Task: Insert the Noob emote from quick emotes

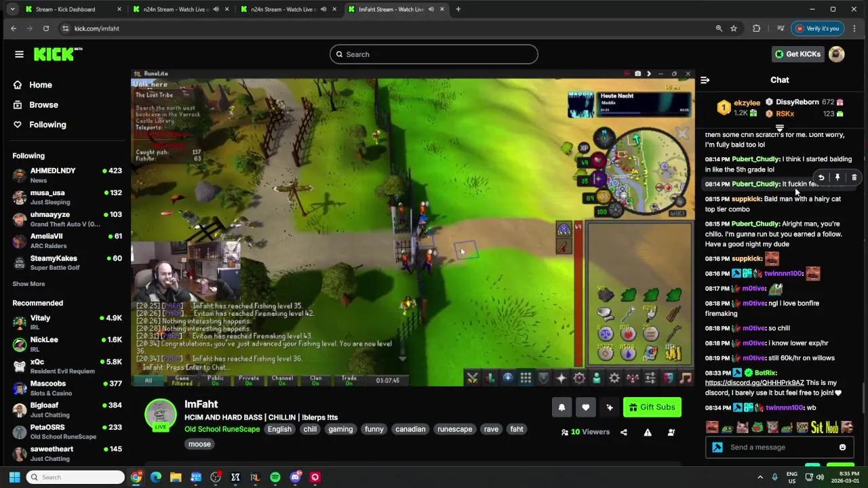Action: point(831,427)
